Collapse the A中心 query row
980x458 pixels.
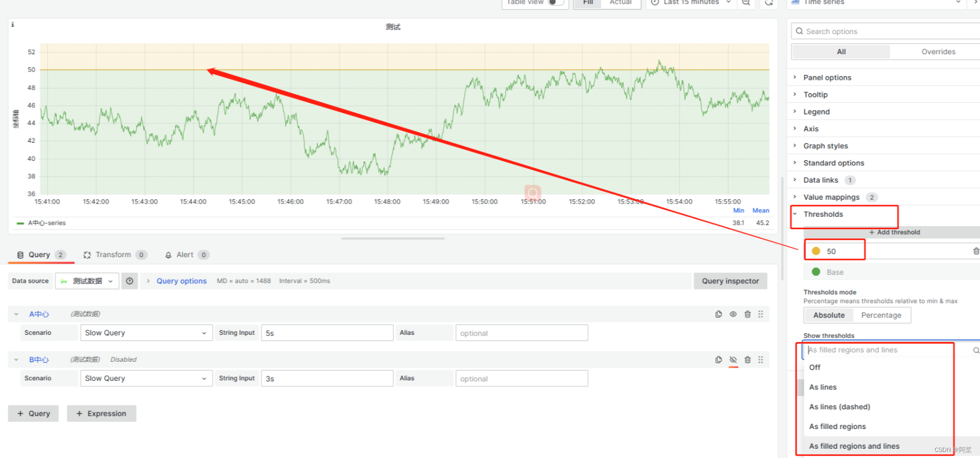tap(16, 314)
